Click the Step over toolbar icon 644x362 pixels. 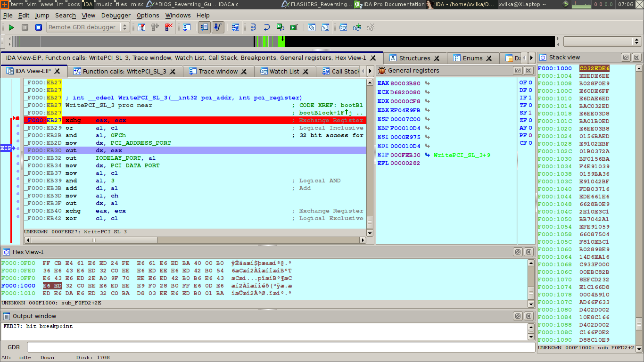click(x=266, y=27)
